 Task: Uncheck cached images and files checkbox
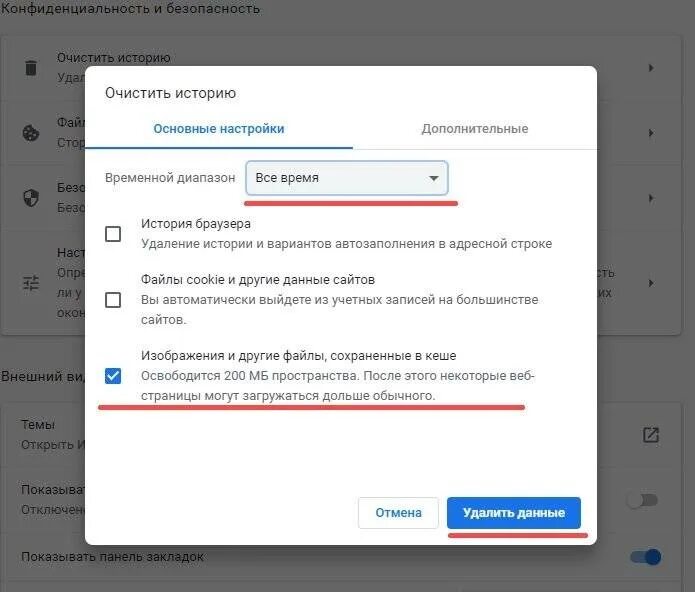[x=113, y=376]
